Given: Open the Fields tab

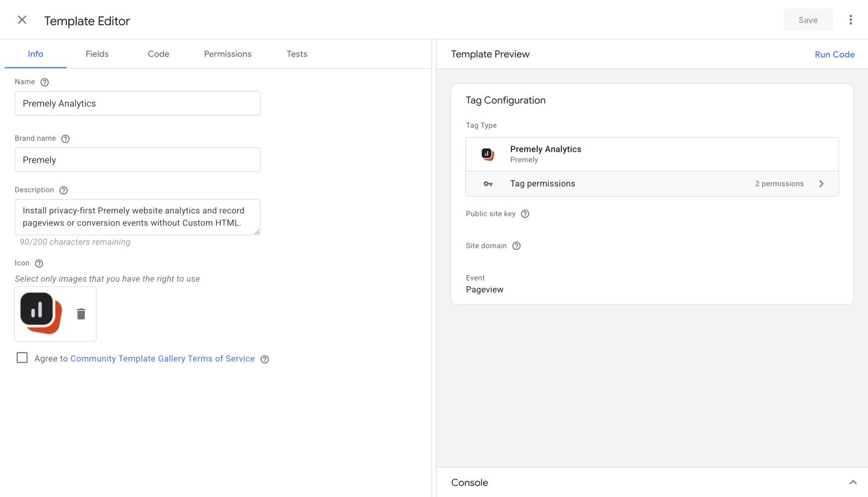Looking at the screenshot, I should (x=97, y=54).
